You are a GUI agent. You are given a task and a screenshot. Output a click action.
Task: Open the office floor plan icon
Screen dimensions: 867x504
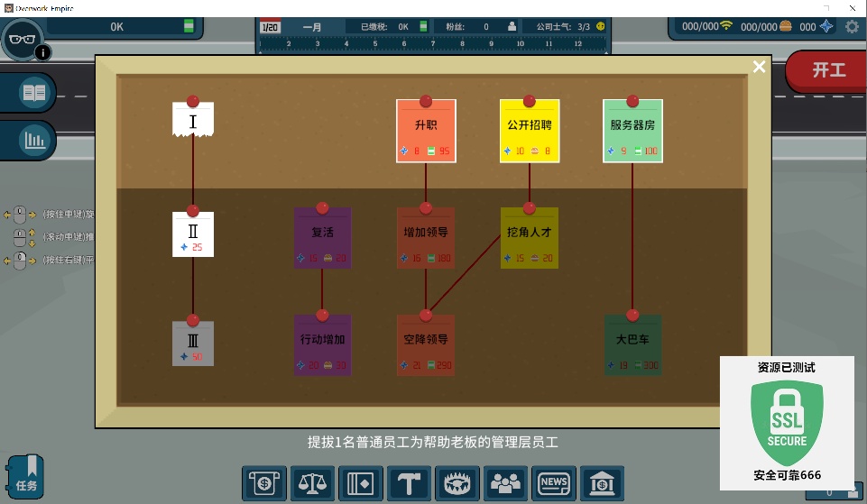pyautogui.click(x=361, y=483)
